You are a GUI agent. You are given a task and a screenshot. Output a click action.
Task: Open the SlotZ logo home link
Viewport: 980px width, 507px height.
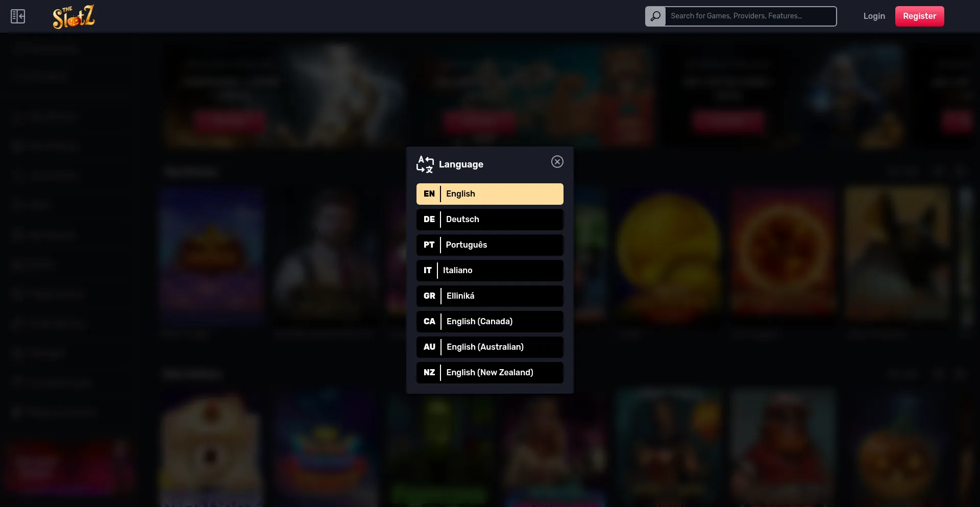[x=73, y=16]
